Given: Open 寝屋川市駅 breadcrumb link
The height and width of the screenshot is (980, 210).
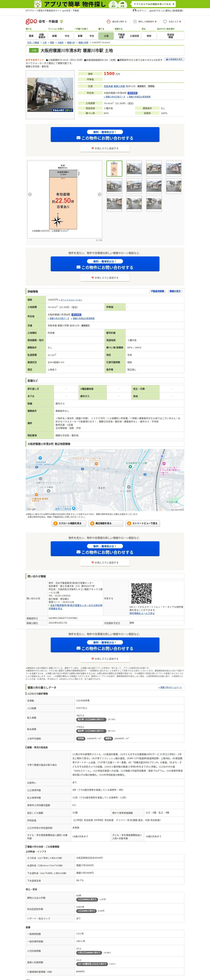Looking at the screenshot, I should pyautogui.click(x=83, y=43).
